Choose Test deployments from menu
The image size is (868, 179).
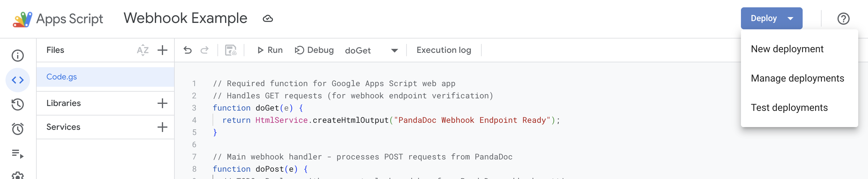799,108
